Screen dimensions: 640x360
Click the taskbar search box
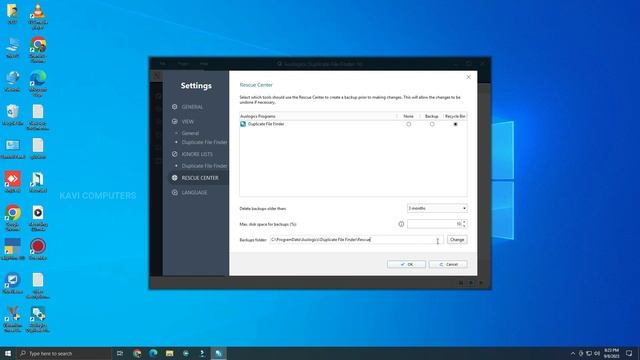point(64,353)
